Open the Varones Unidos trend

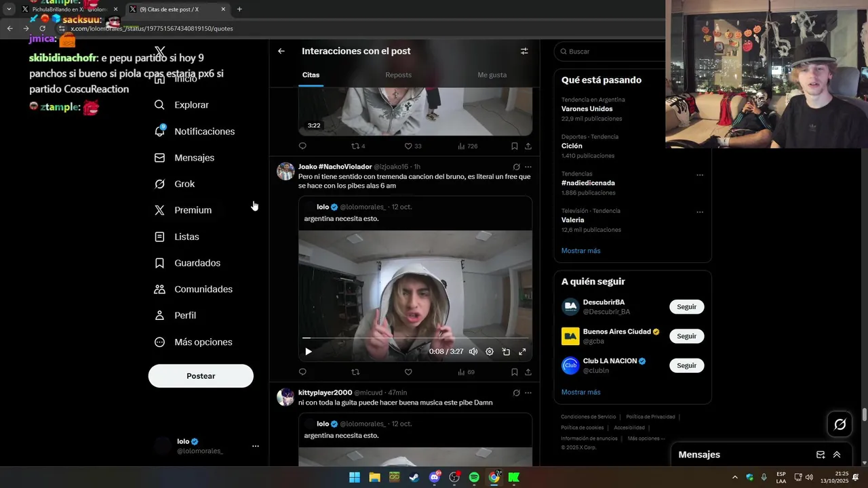click(587, 109)
